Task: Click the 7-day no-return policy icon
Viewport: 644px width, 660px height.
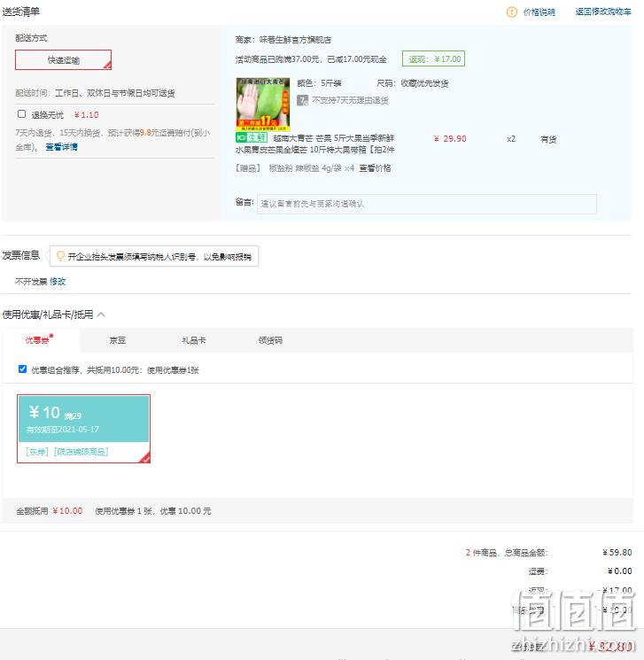Action: tap(302, 100)
